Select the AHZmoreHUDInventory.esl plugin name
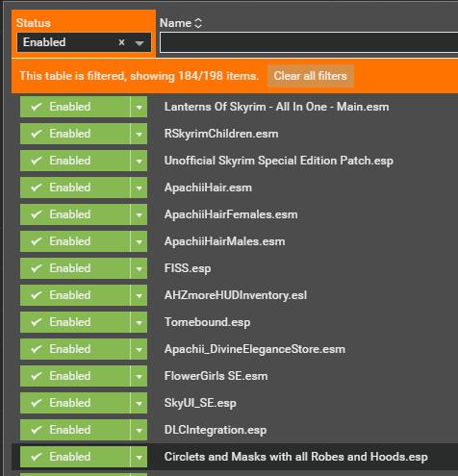Image resolution: width=458 pixels, height=476 pixels. click(x=236, y=295)
